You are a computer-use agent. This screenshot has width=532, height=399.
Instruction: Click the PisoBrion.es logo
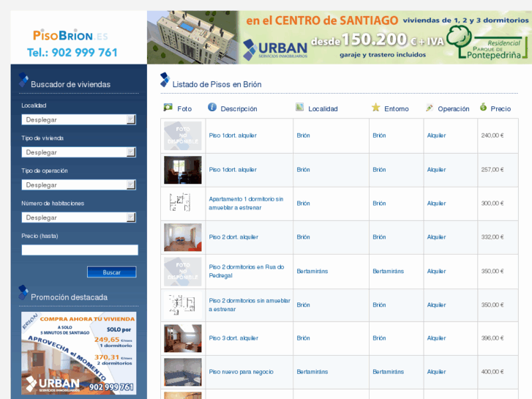(x=70, y=35)
